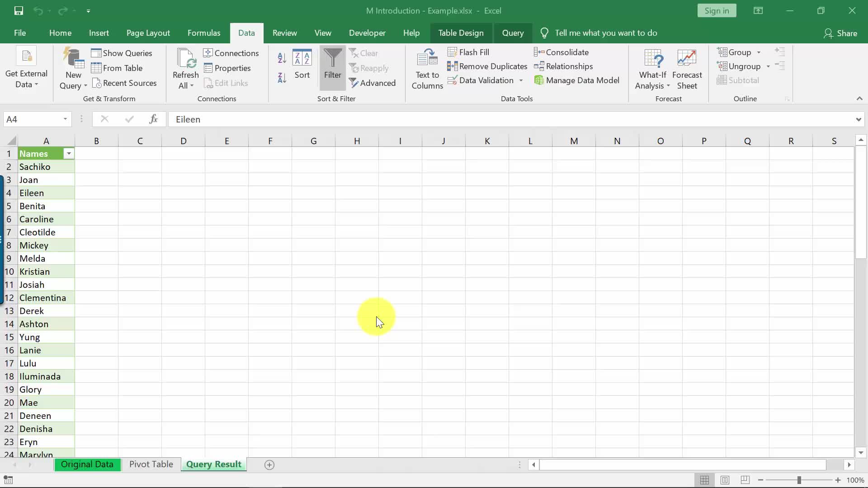Viewport: 868px width, 488px height.
Task: Open the Formulas ribbon tab
Action: pyautogui.click(x=204, y=33)
